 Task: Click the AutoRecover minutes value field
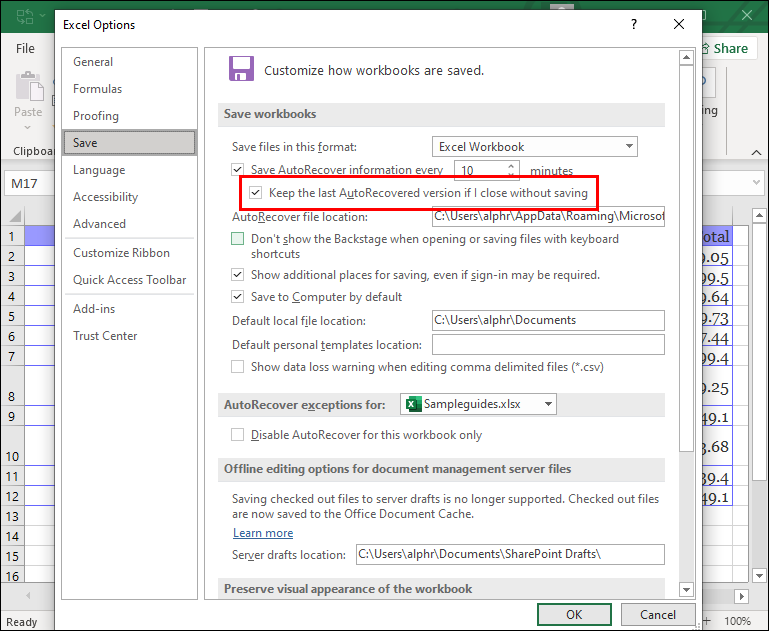(481, 170)
